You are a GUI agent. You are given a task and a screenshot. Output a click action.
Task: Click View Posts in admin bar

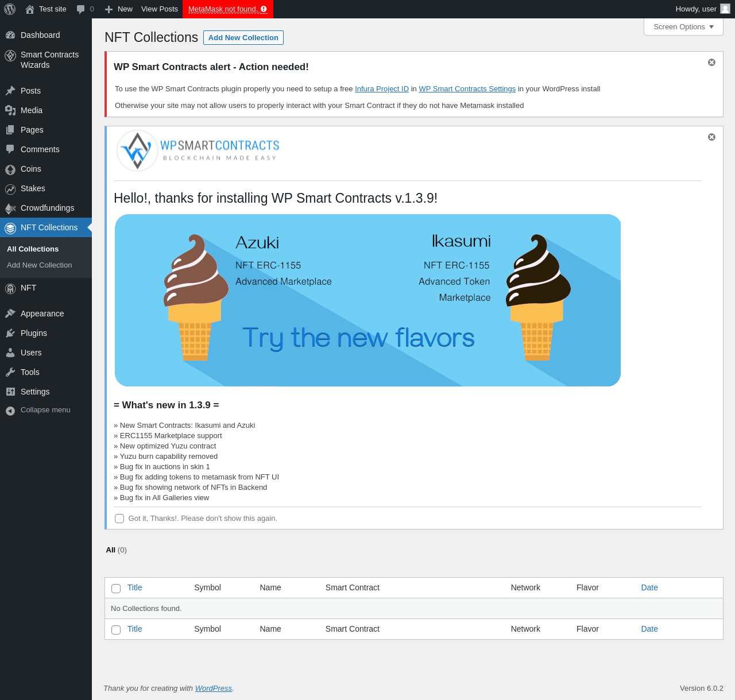pyautogui.click(x=160, y=9)
